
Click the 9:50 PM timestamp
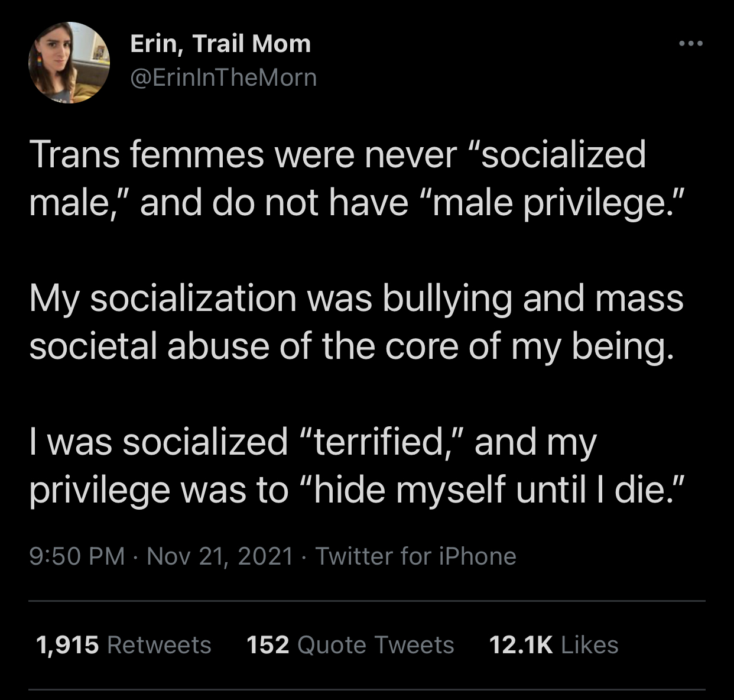point(77,556)
